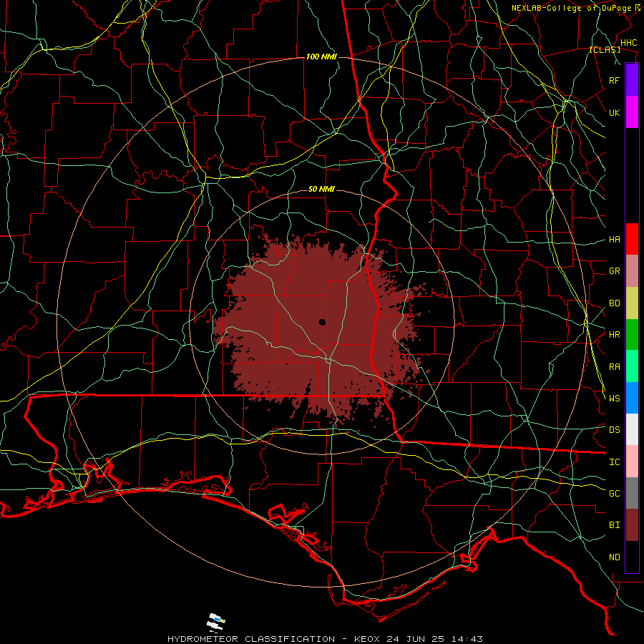
Task: Click the 'HA' legend label
Action: pos(614,240)
